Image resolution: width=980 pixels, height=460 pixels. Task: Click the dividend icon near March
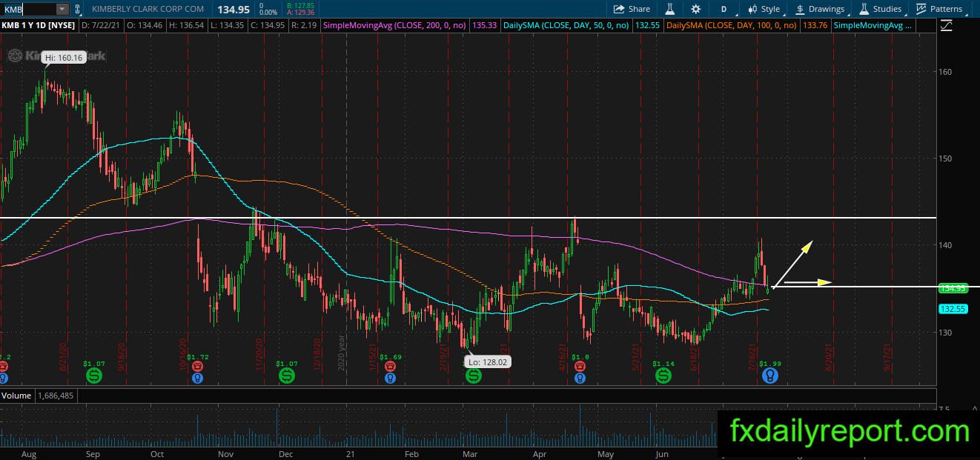[474, 376]
